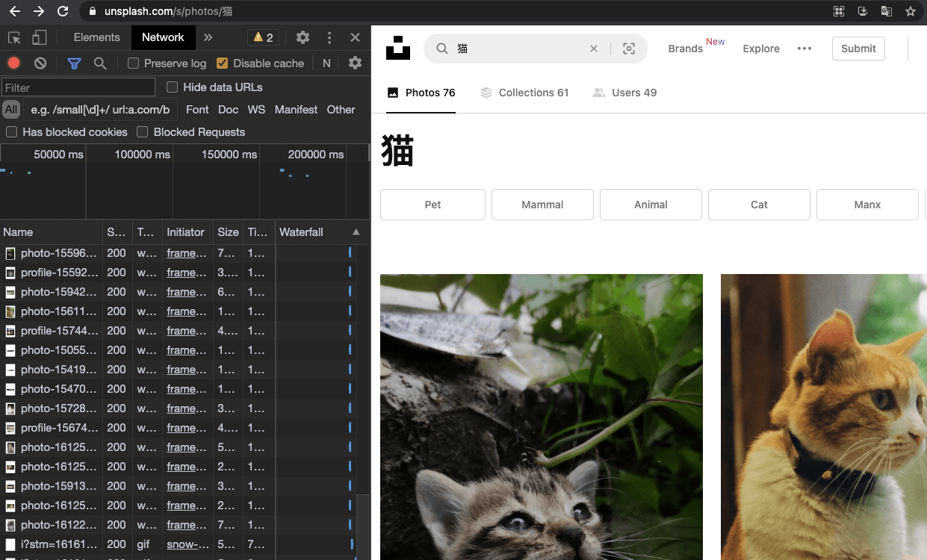Open the Unsplash more options ellipsis menu
Image resolution: width=927 pixels, height=560 pixels.
tap(804, 49)
